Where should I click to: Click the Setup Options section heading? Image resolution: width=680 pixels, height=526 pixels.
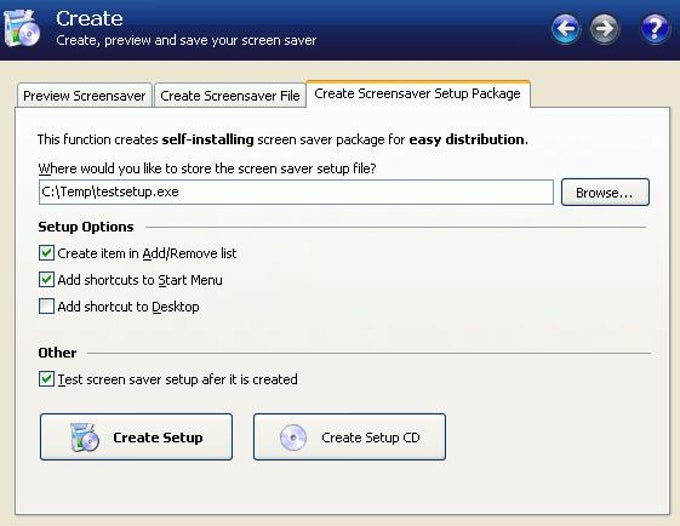[86, 227]
